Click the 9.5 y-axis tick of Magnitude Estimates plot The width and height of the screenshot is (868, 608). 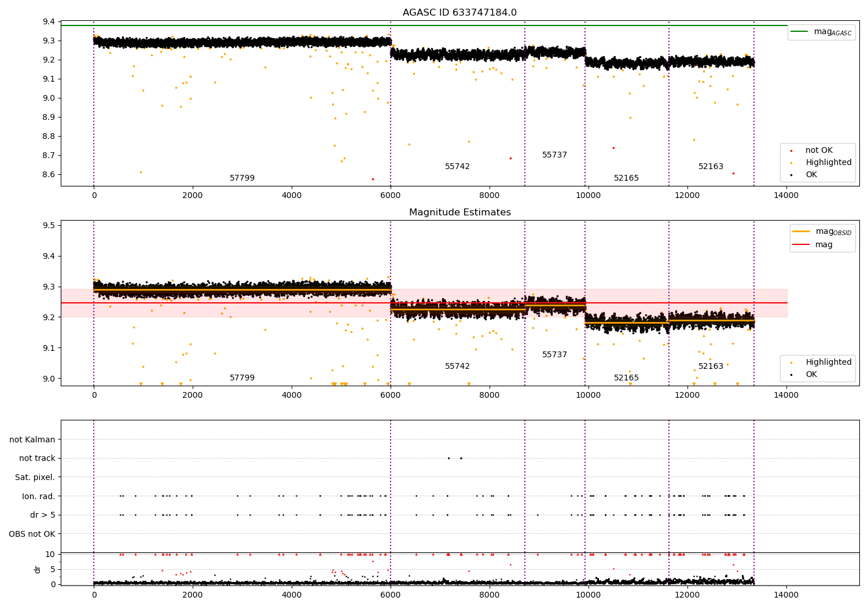tap(49, 225)
